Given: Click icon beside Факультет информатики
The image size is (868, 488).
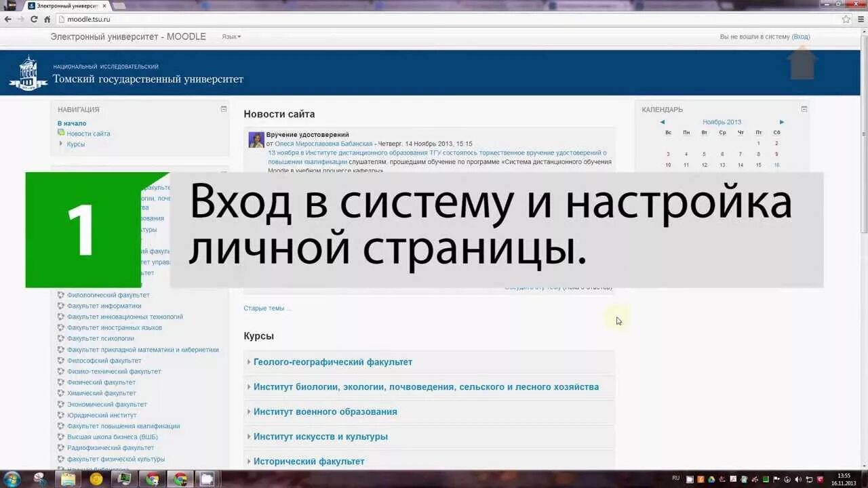Looking at the screenshot, I should tap(61, 306).
